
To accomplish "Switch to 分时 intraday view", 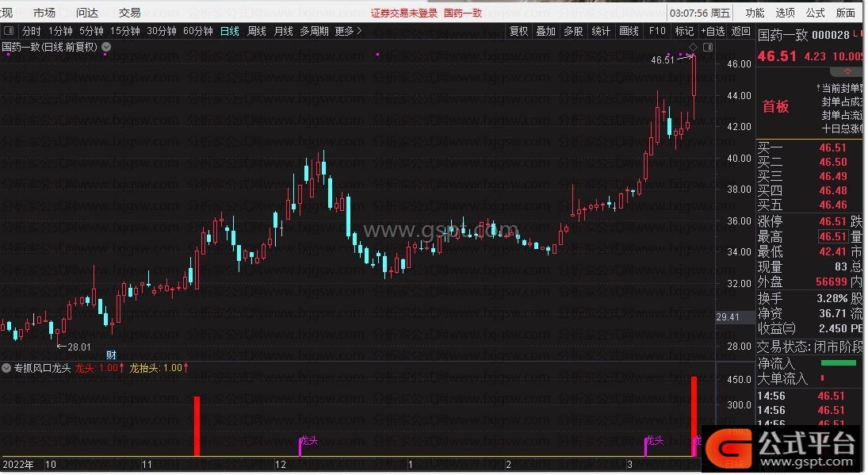I will 31,31.
